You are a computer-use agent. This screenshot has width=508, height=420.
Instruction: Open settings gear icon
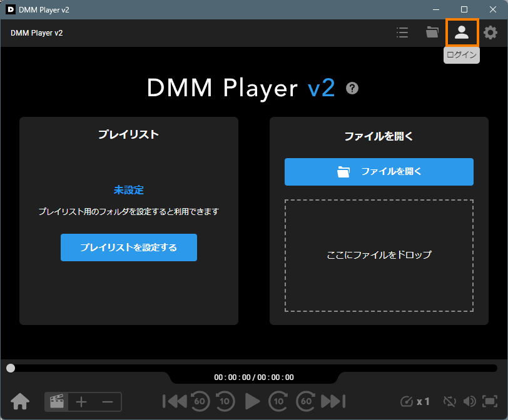(x=490, y=32)
